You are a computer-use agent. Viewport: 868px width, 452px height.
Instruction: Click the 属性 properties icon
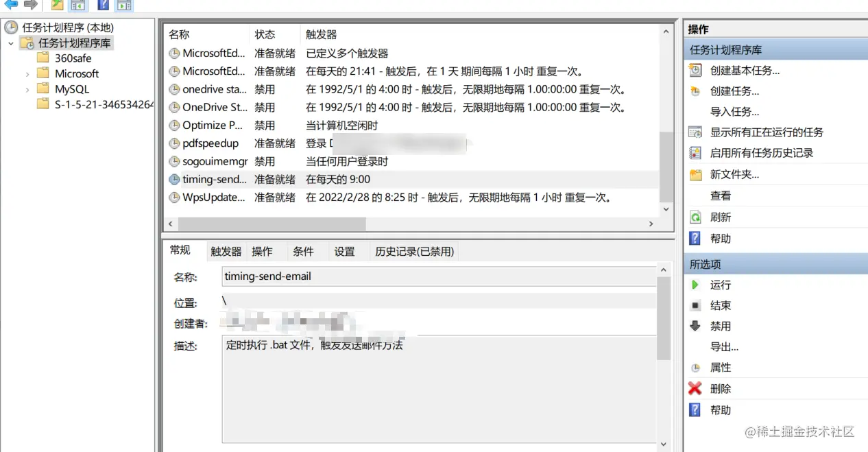click(x=695, y=368)
